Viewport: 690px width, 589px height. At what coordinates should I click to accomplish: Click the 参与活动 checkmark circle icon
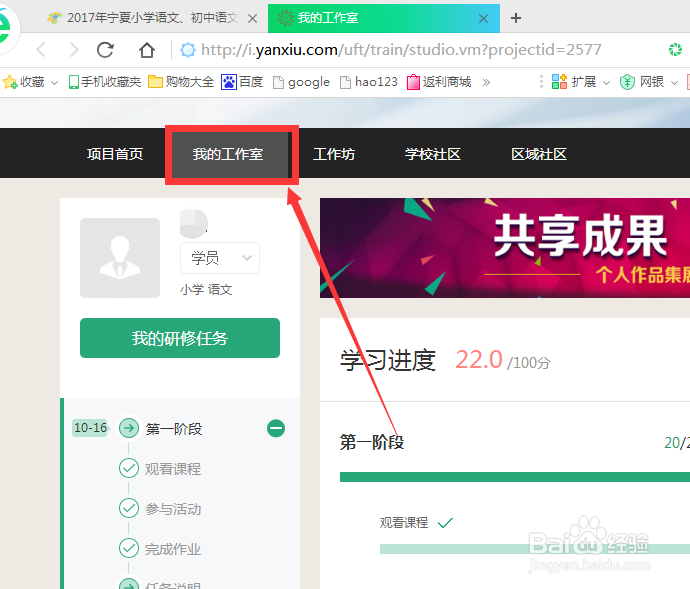point(129,508)
